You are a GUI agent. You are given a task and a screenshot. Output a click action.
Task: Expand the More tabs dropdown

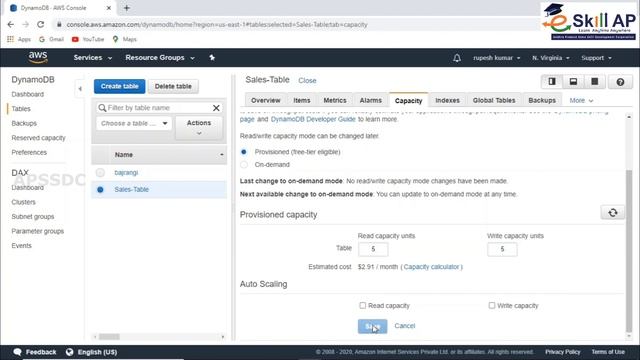(x=581, y=100)
